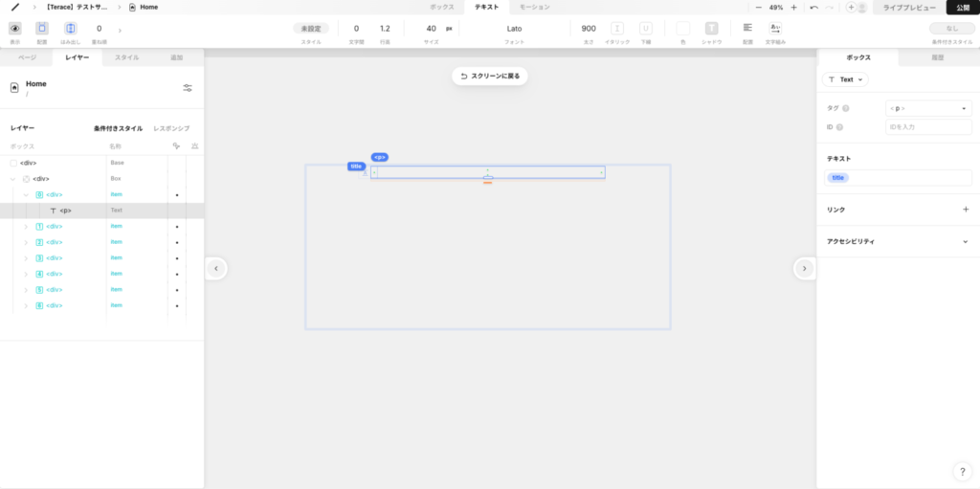Open the help question mark button
This screenshot has height=489, width=980.
[962, 471]
